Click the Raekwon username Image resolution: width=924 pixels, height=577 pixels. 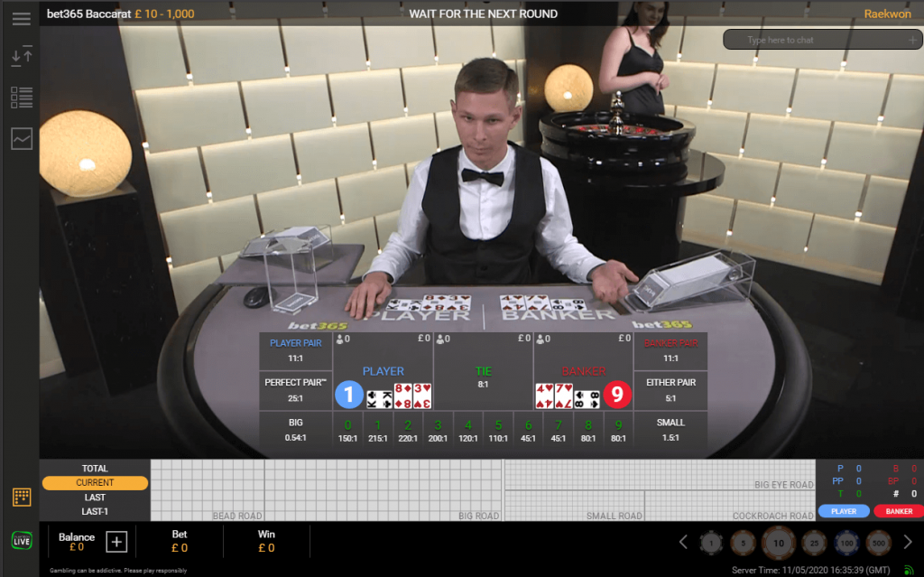tap(888, 14)
